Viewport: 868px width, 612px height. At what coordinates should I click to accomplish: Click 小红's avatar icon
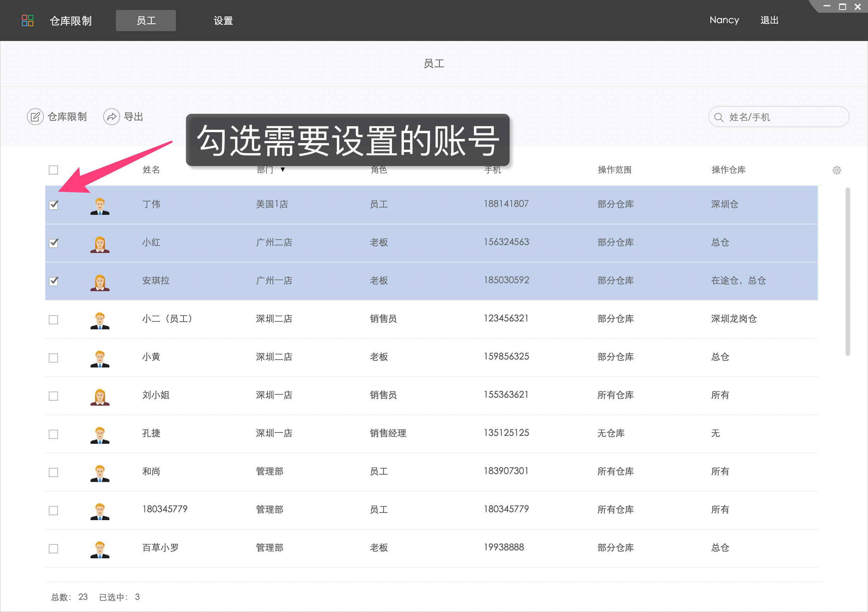click(100, 243)
